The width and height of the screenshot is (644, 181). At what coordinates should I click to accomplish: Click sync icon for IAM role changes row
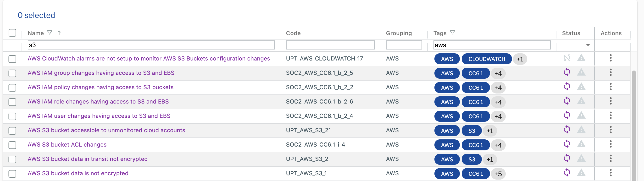567,101
